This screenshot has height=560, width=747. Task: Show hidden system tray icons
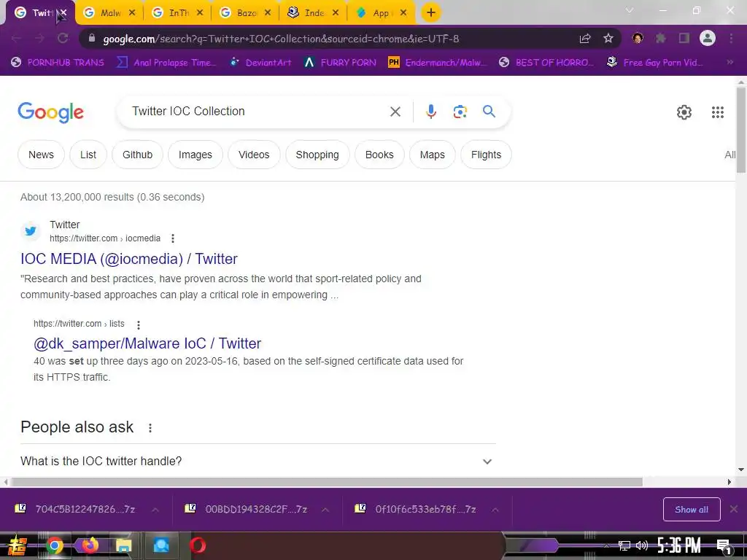click(606, 545)
